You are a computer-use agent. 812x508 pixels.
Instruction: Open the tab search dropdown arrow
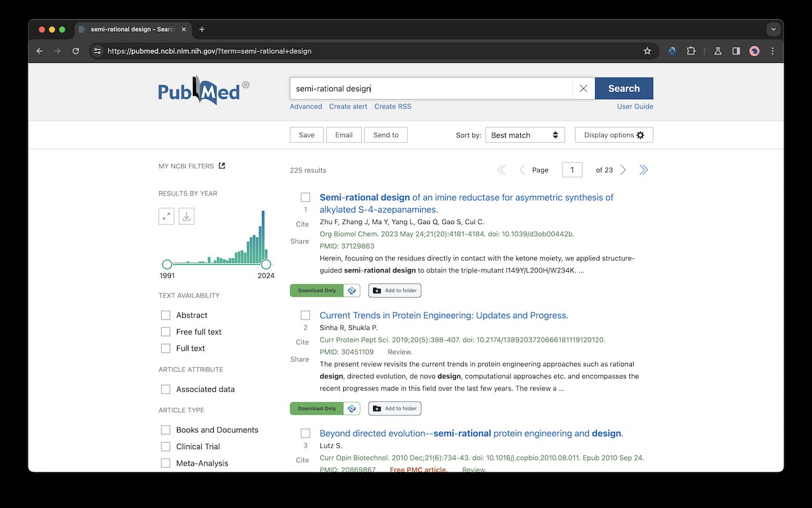773,29
